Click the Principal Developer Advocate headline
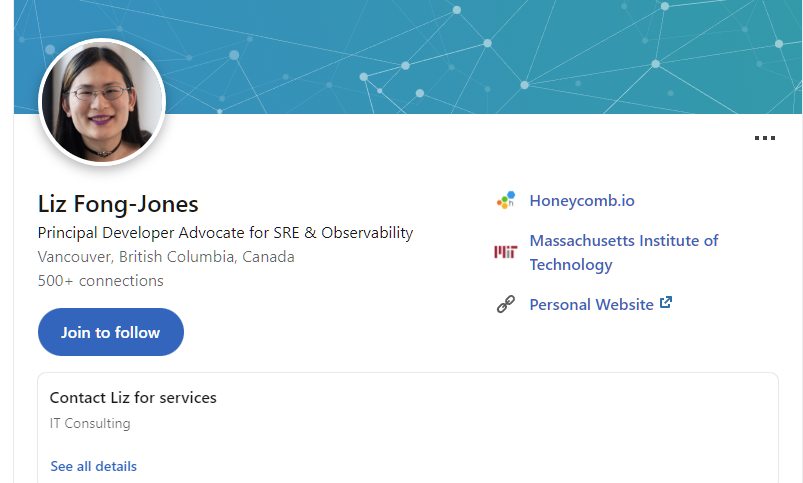Viewport: 803px width, 483px height. coord(225,233)
